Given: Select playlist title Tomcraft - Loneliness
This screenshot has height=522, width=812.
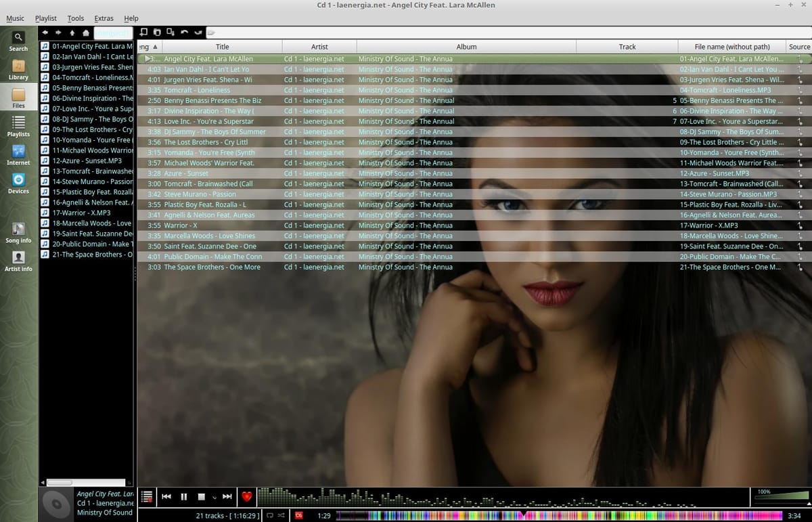Looking at the screenshot, I should [x=197, y=90].
